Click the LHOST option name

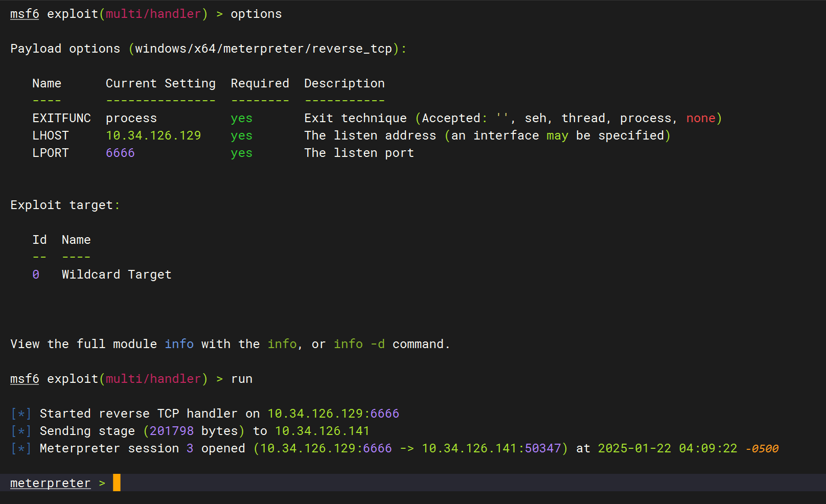click(x=51, y=135)
